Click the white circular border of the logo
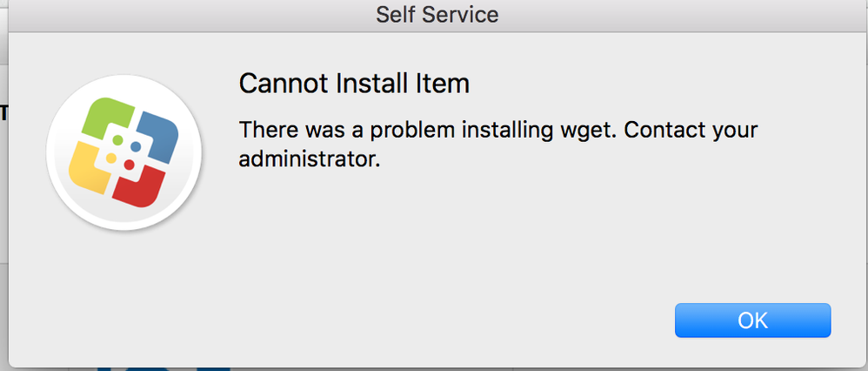This screenshot has height=371, width=868. pos(124,82)
